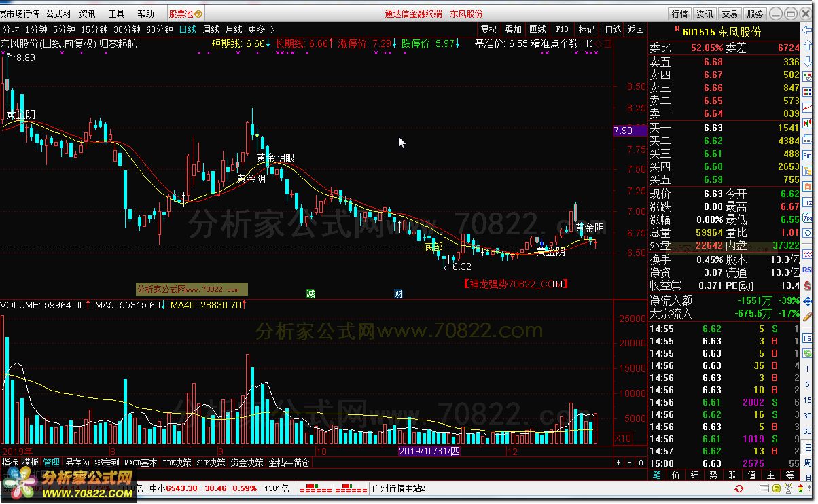The width and height of the screenshot is (818, 504).
Task: Open the 公式网 menu
Action: click(58, 14)
